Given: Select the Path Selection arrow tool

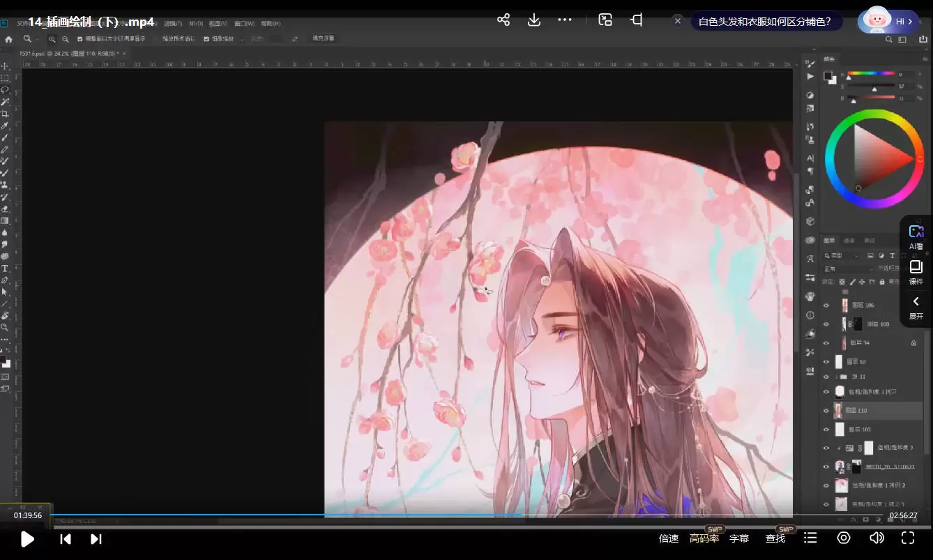Looking at the screenshot, I should point(5,292).
